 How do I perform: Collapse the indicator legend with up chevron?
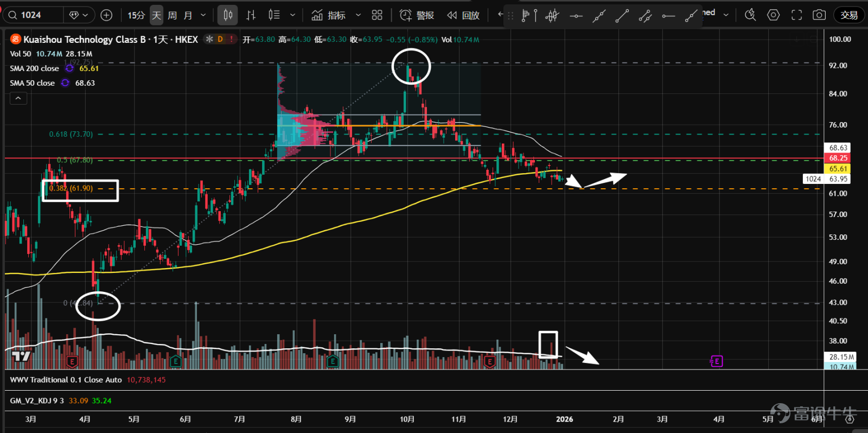(18, 98)
